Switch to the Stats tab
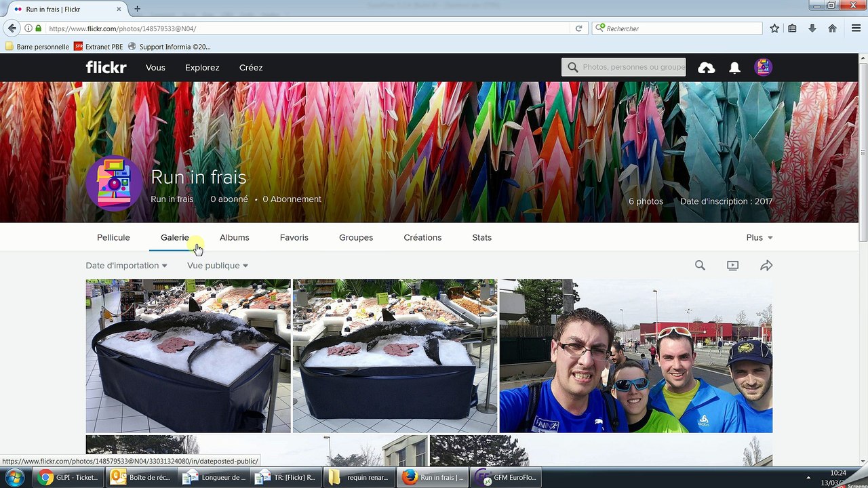 tap(482, 237)
